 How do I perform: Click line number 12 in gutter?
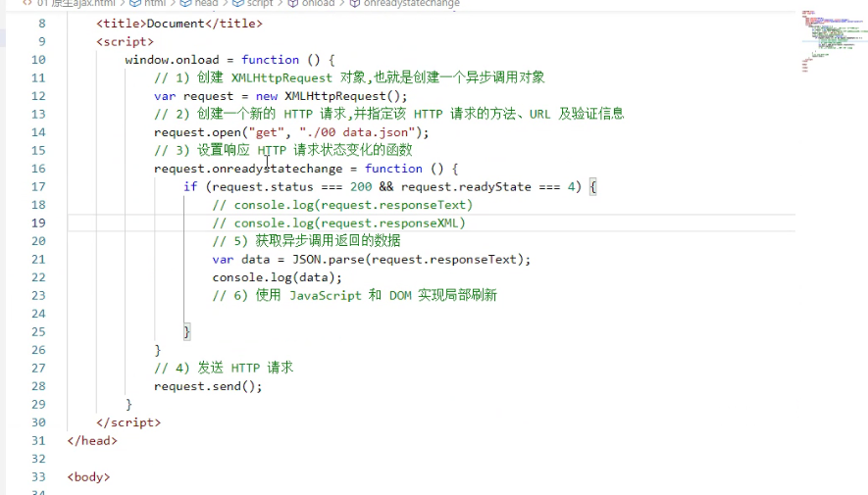tap(38, 96)
